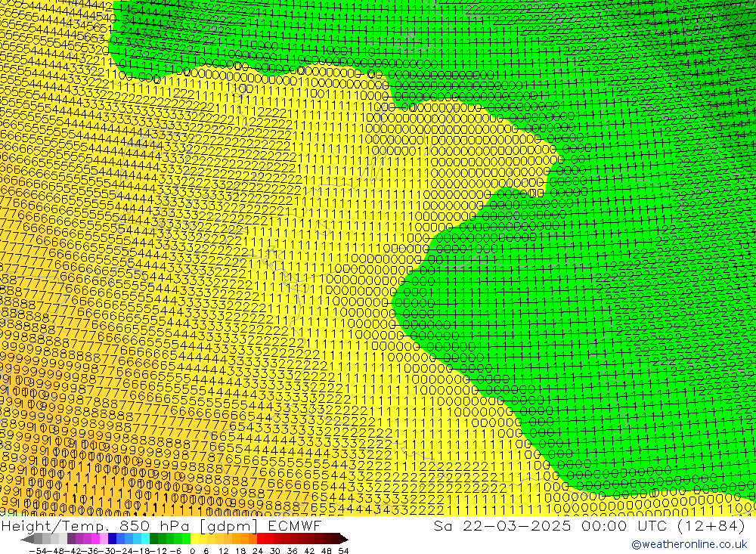Screen dimensions: 756x554
Task: Select the bright red swatch above the 24 label
Action: point(261,539)
